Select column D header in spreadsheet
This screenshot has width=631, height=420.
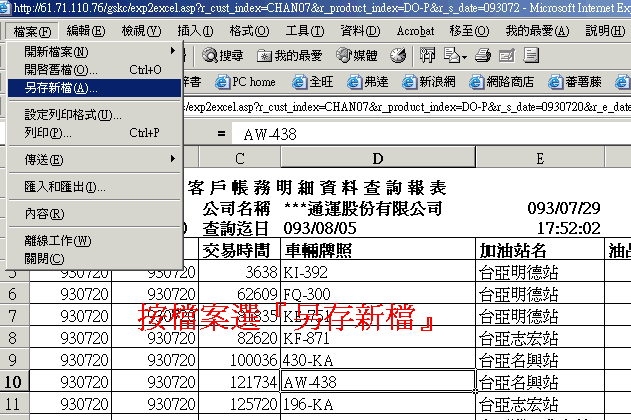click(x=377, y=158)
